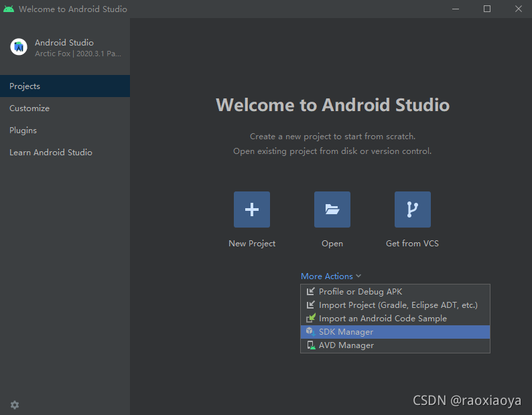Click the Get from VCS branch icon

413,210
